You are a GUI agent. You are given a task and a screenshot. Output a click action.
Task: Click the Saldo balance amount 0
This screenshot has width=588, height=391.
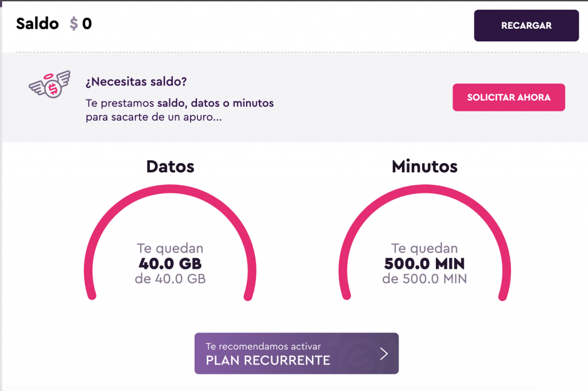coord(87,24)
